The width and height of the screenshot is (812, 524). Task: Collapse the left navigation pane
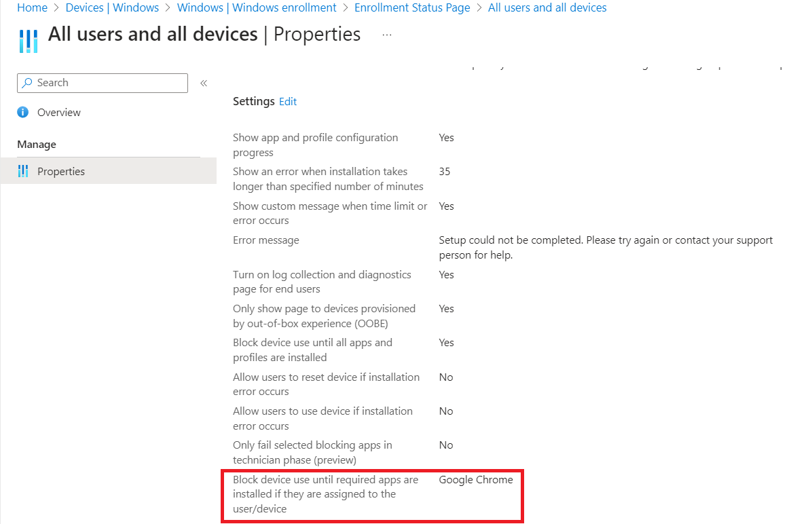click(x=203, y=82)
